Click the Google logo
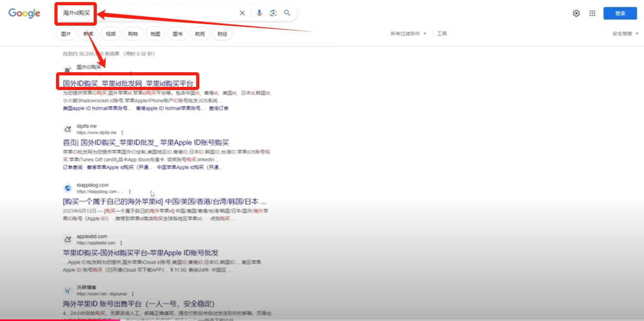This screenshot has width=644, height=321. 24,14
